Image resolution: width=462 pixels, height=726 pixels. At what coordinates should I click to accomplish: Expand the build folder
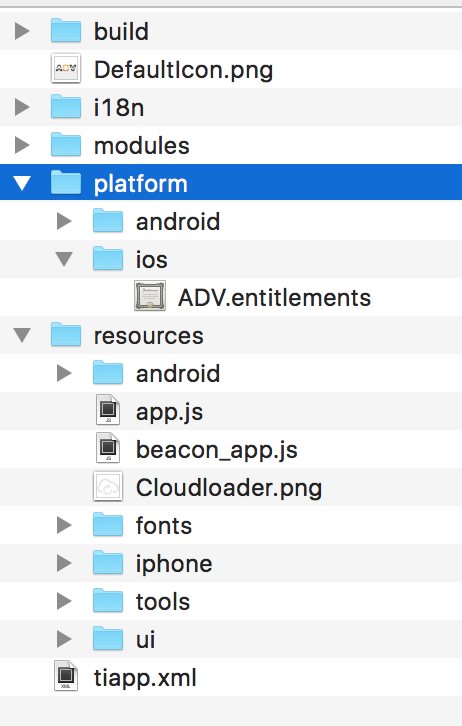point(22,31)
